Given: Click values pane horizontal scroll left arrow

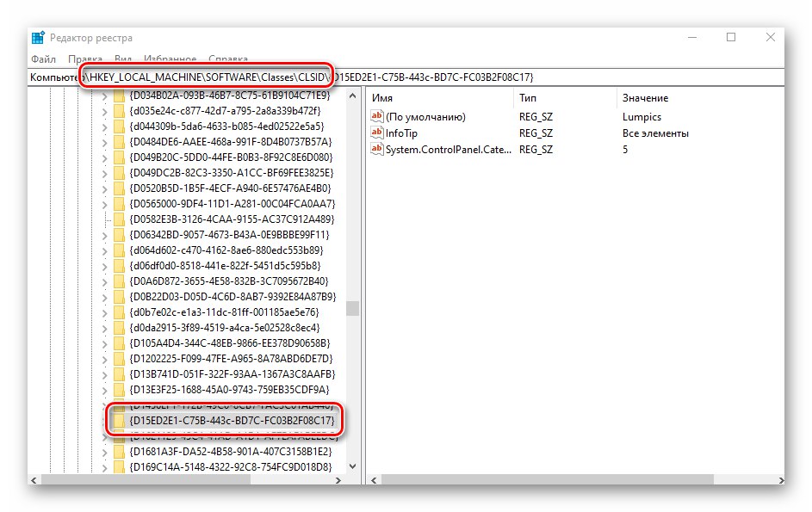Looking at the screenshot, I should click(x=374, y=480).
